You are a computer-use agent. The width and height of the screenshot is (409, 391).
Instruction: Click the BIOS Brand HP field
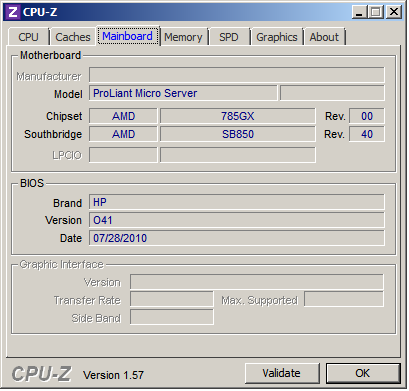coord(237,202)
